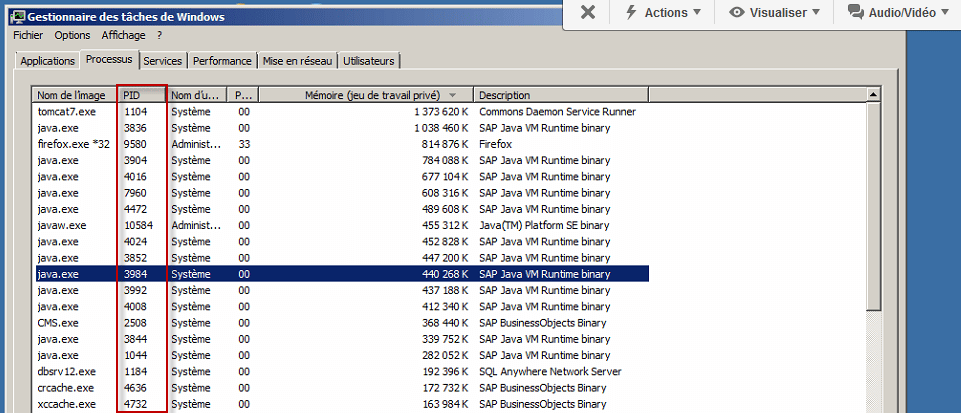Image resolution: width=961 pixels, height=413 pixels.
Task: Open the Mise en réseau tab
Action: [x=297, y=61]
